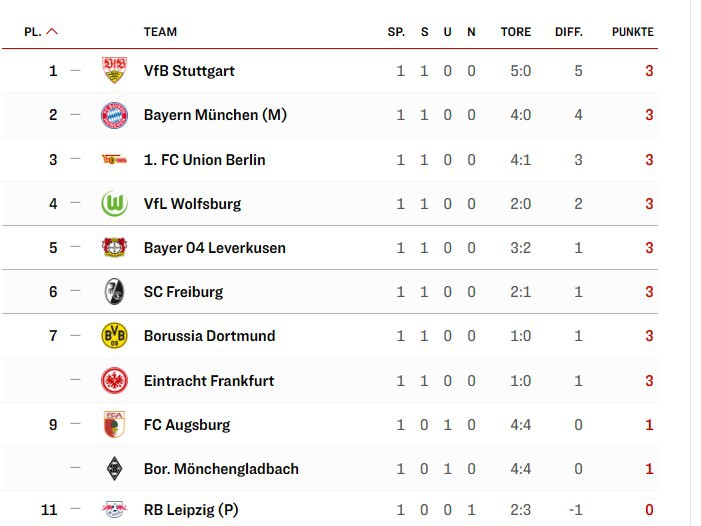Screen dimensions: 701x526
Task: Sort the table by PUNKTE column
Action: pyautogui.click(x=632, y=32)
